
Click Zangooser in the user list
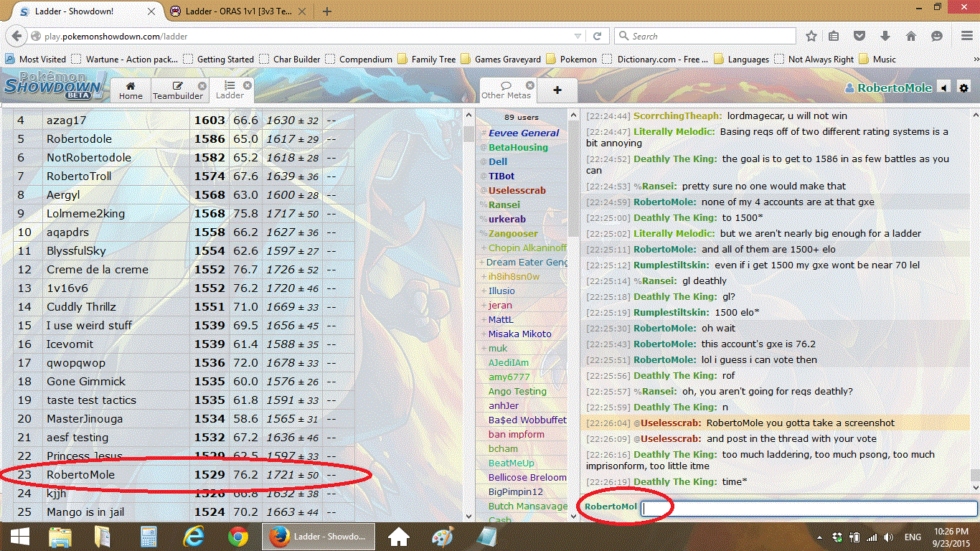[x=513, y=233]
